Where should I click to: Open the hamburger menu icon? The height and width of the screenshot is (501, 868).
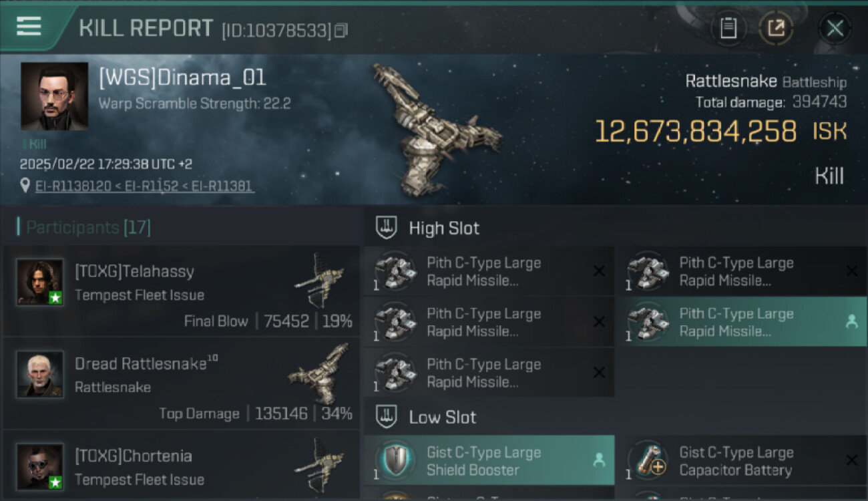[29, 27]
